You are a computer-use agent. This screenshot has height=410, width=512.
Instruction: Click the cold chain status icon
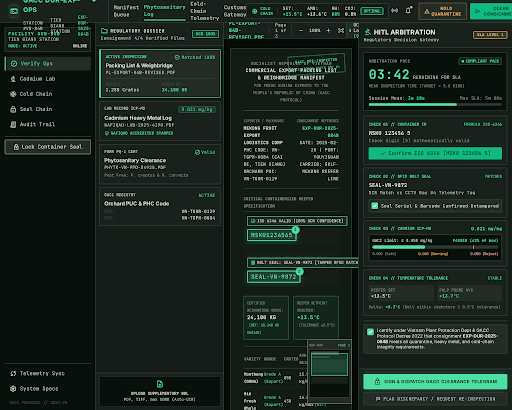click(255, 11)
